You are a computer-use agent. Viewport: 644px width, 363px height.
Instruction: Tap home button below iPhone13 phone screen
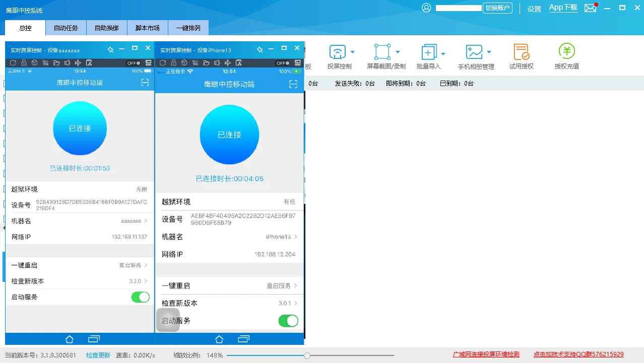[x=219, y=339]
